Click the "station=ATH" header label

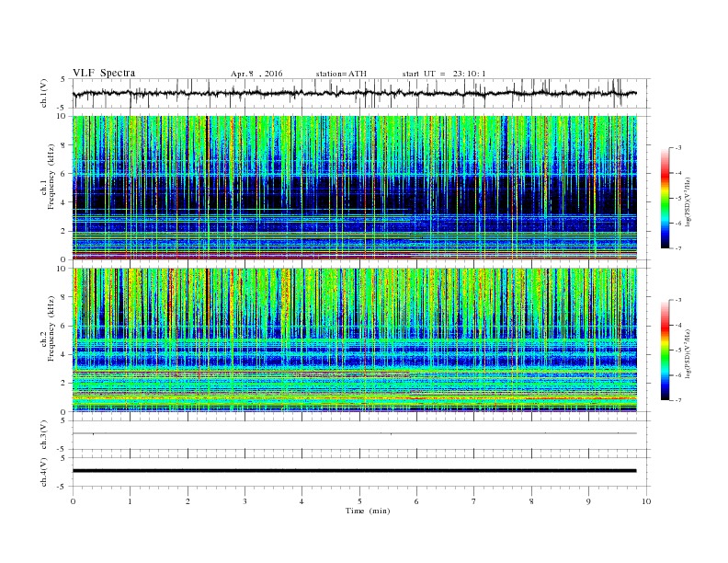click(341, 74)
